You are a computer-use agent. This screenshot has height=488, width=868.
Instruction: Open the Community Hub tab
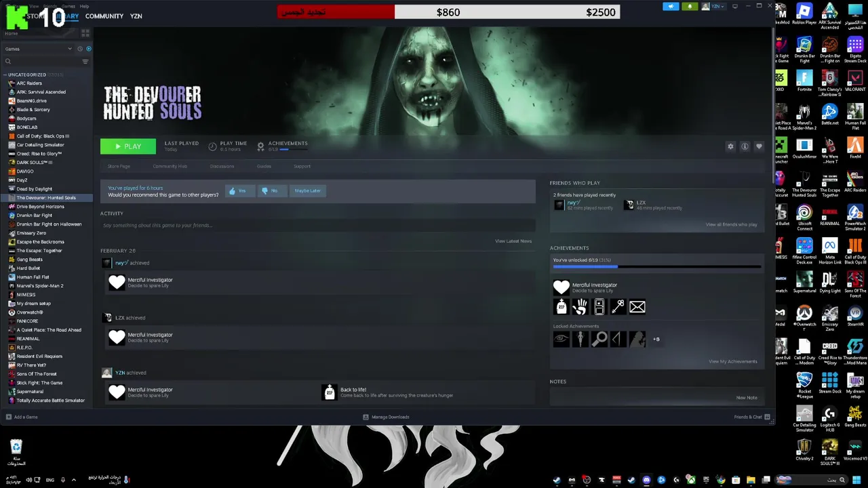(170, 166)
